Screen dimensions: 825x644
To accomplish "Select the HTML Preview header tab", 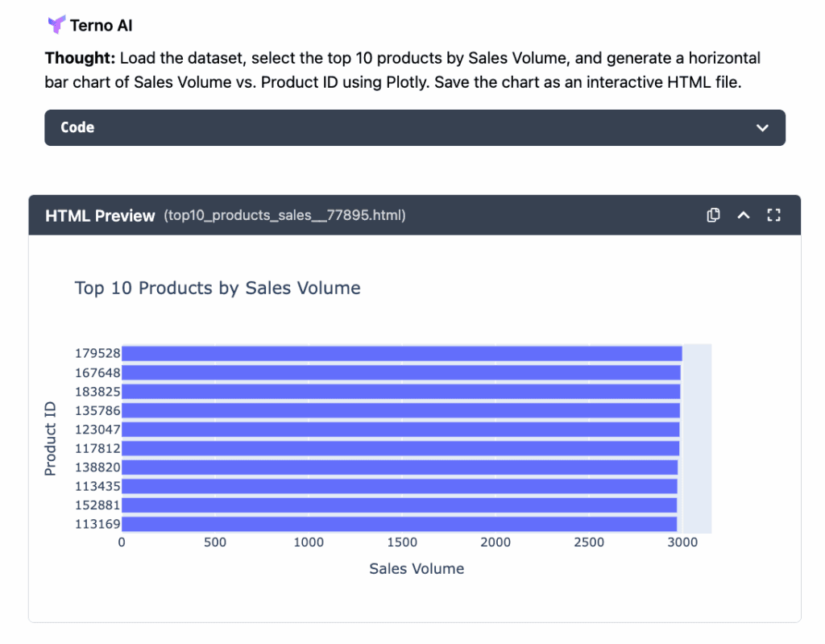I will pyautogui.click(x=100, y=215).
